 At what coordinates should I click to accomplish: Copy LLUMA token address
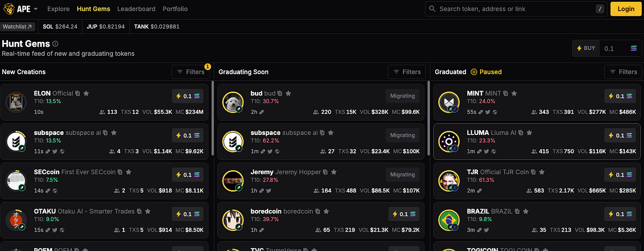[x=521, y=133]
